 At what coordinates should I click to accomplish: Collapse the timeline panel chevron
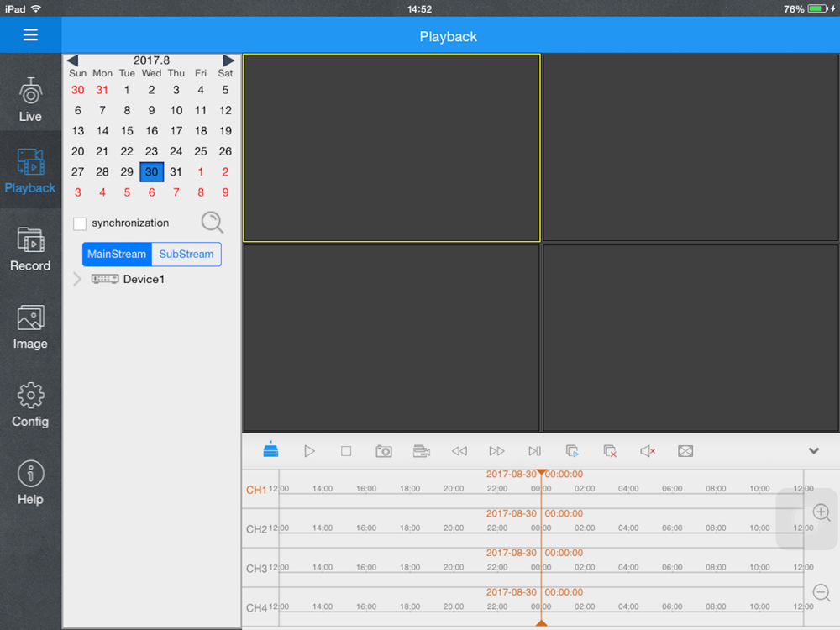tap(814, 451)
